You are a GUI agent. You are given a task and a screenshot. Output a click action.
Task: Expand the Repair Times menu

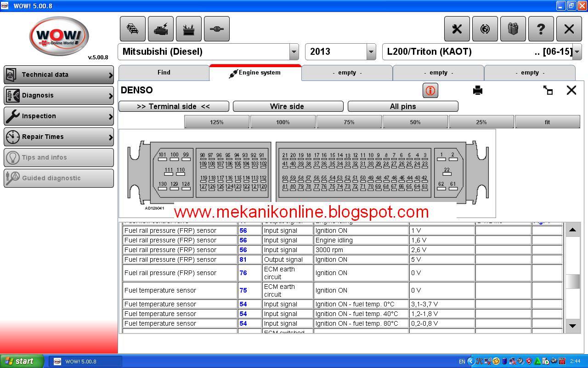pos(59,137)
